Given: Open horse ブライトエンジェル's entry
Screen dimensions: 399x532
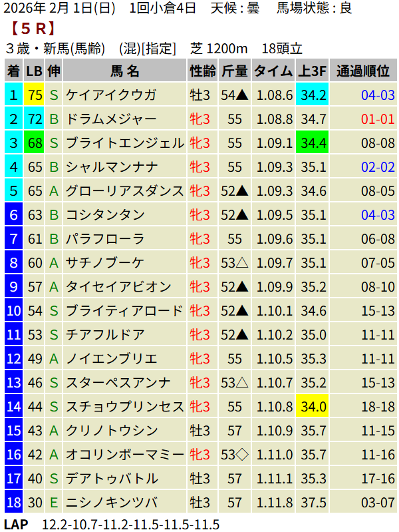Looking at the screenshot, I should pyautogui.click(x=124, y=143).
